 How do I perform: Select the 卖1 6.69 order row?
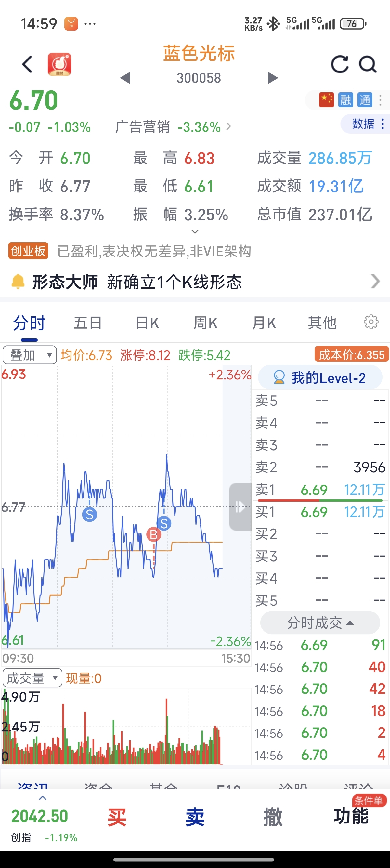[x=320, y=490]
